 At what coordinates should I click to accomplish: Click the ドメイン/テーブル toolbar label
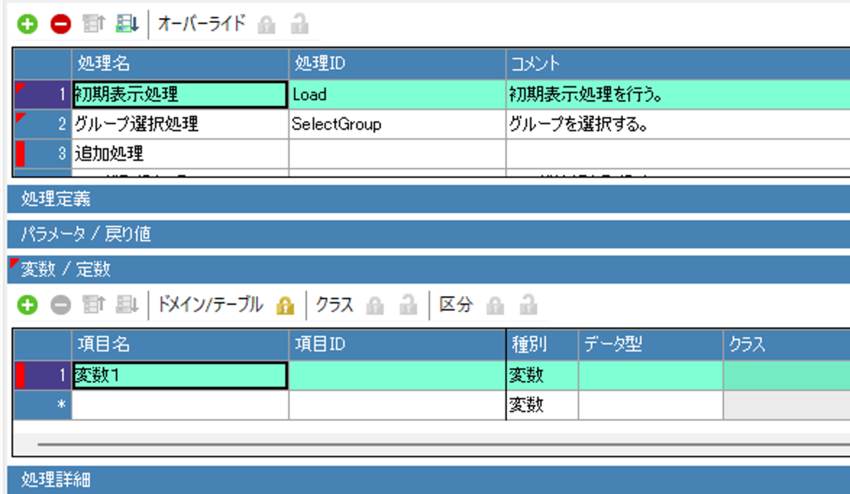tap(210, 305)
